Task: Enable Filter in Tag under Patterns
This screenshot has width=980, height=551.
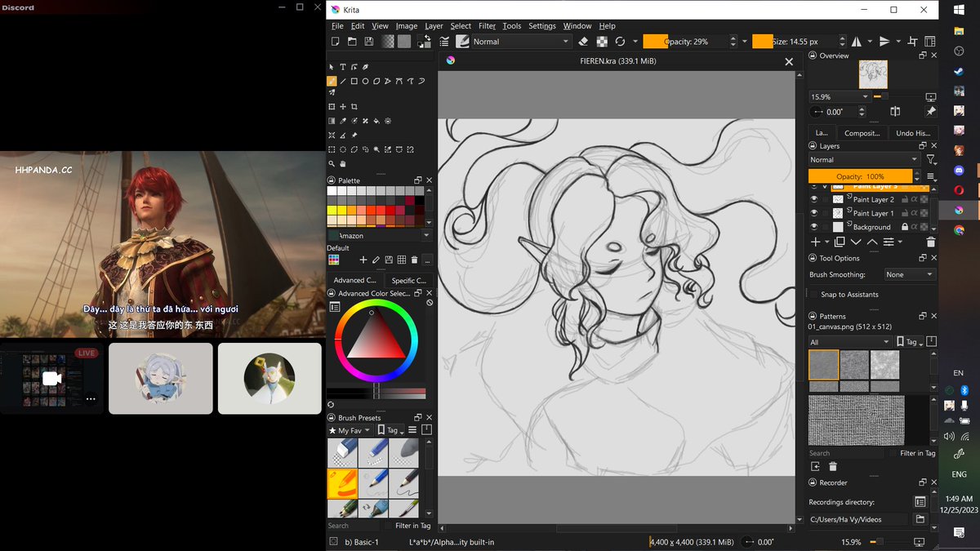Action: pyautogui.click(x=893, y=453)
